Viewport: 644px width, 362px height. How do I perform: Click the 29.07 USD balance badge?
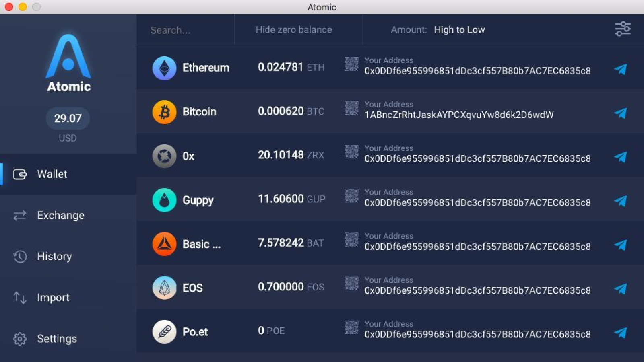pos(68,118)
